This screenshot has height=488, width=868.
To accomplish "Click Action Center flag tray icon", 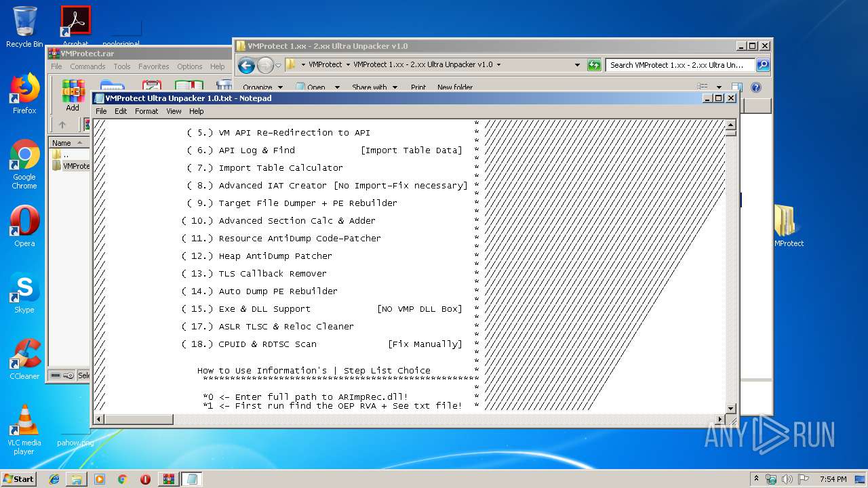I will pyautogui.click(x=804, y=479).
